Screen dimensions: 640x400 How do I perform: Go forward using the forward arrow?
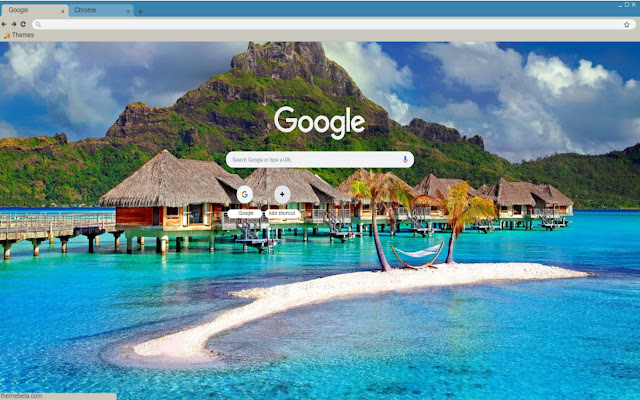coord(13,24)
